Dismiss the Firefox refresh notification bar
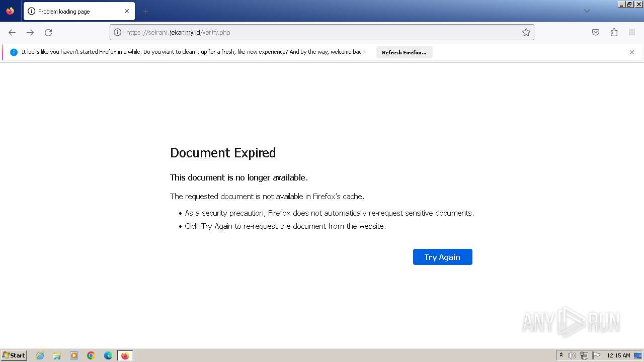This screenshot has height=362, width=644. coord(632,52)
